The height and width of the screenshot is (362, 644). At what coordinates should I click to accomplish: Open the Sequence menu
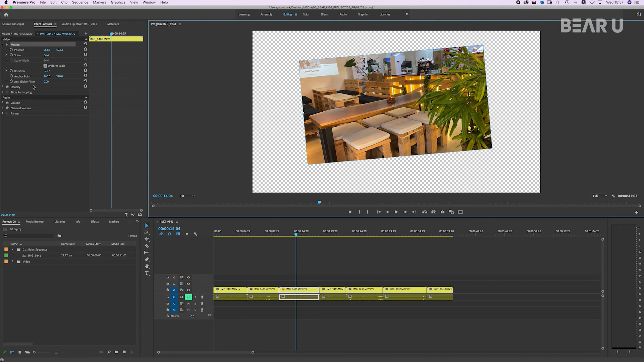click(x=80, y=2)
